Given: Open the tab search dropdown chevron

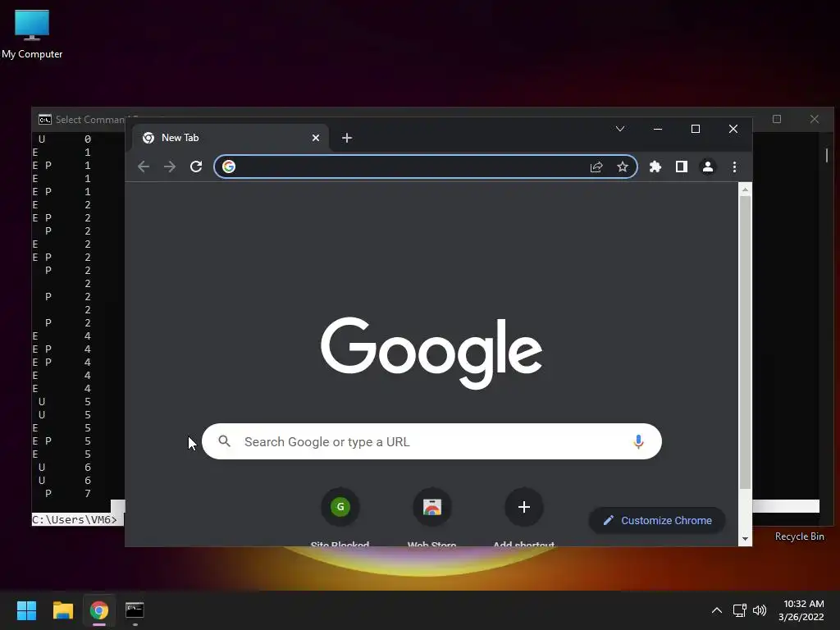Looking at the screenshot, I should pyautogui.click(x=620, y=129).
